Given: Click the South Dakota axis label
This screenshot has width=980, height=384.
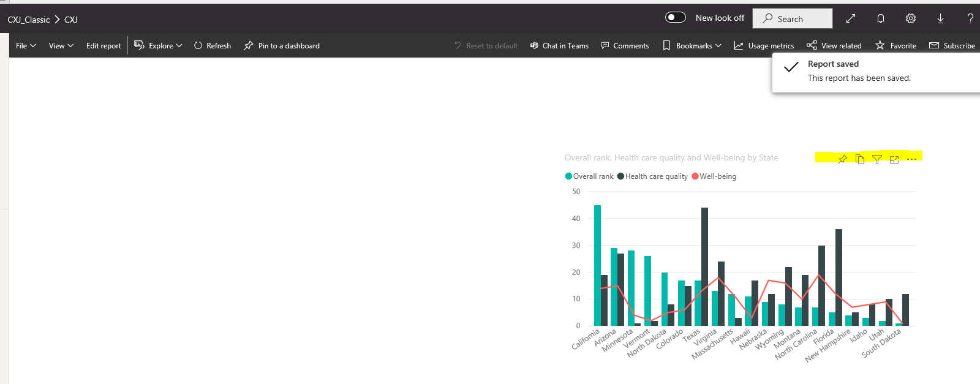Looking at the screenshot, I should (x=881, y=343).
